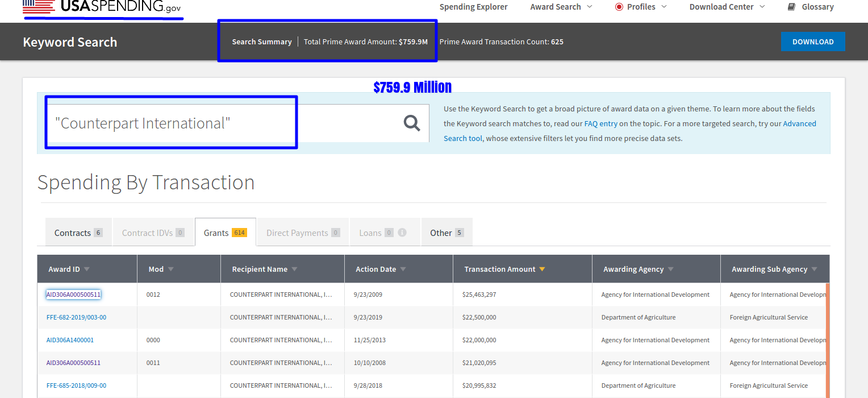Open award AID306A000500511 mod 0012
This screenshot has width=868, height=398.
pyautogui.click(x=73, y=295)
